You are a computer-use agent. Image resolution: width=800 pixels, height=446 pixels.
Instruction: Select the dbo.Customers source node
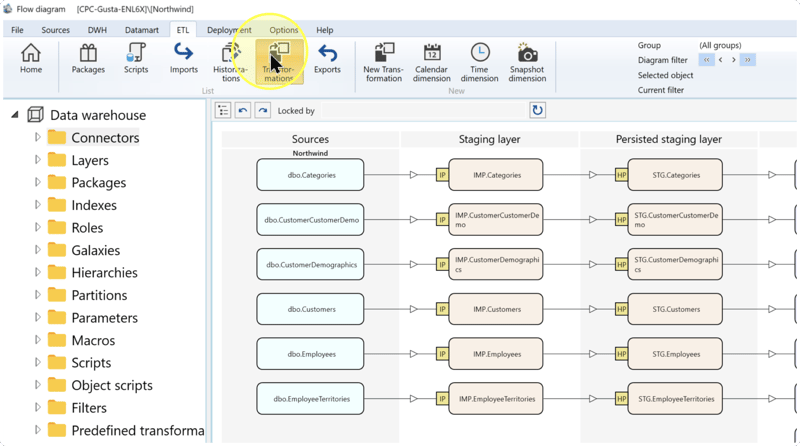pyautogui.click(x=310, y=309)
